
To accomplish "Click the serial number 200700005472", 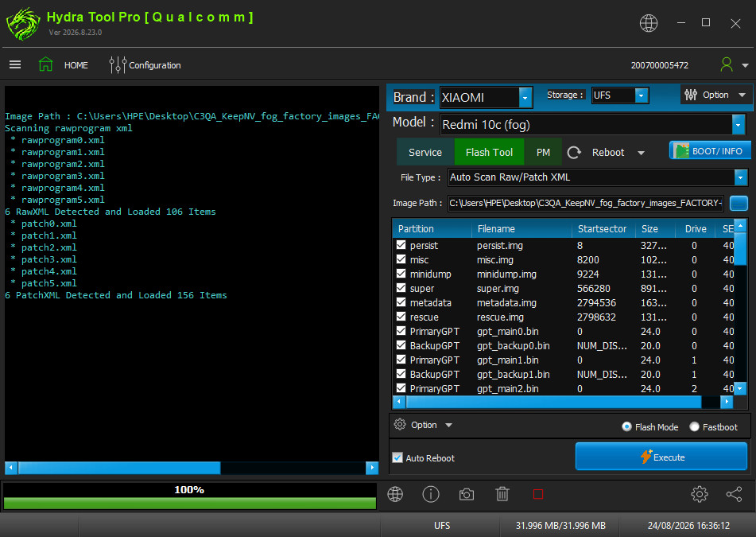I will pos(659,65).
